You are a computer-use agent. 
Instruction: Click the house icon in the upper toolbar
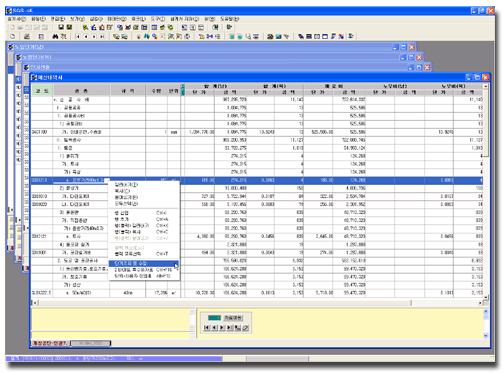pyautogui.click(x=102, y=27)
